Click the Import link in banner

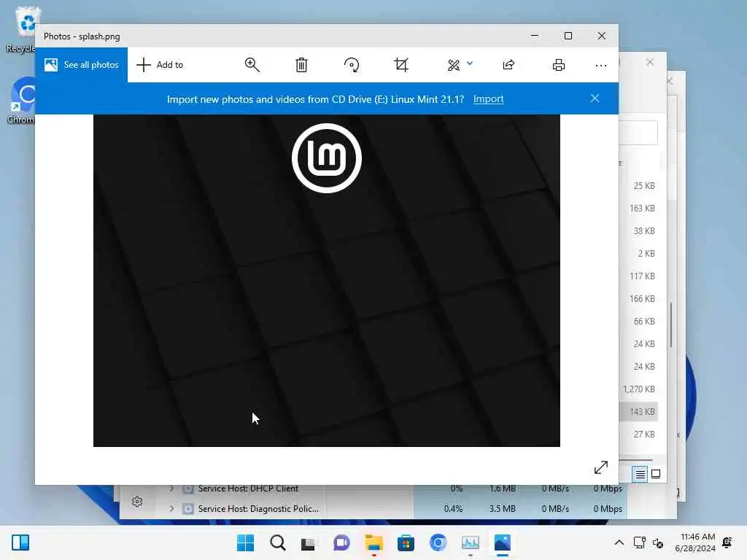pos(488,98)
